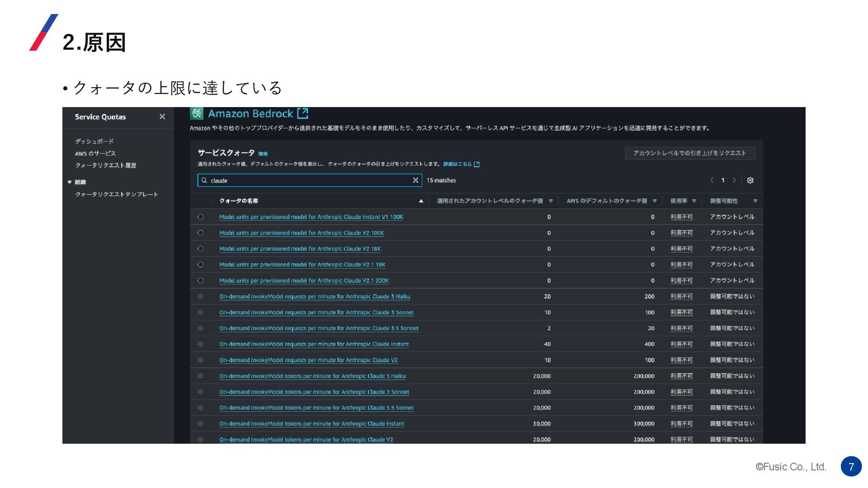The height and width of the screenshot is (488, 868).
Task: Open table preferences gear icon
Action: pos(750,180)
